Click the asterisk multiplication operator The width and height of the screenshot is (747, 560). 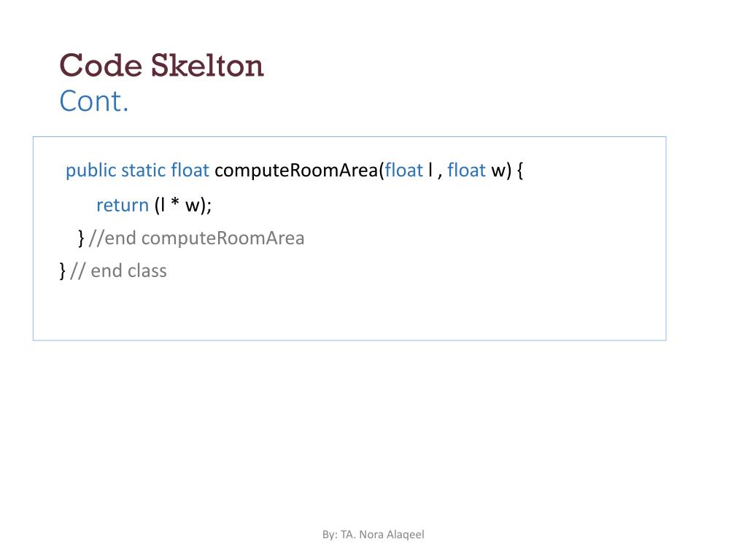pyautogui.click(x=175, y=203)
